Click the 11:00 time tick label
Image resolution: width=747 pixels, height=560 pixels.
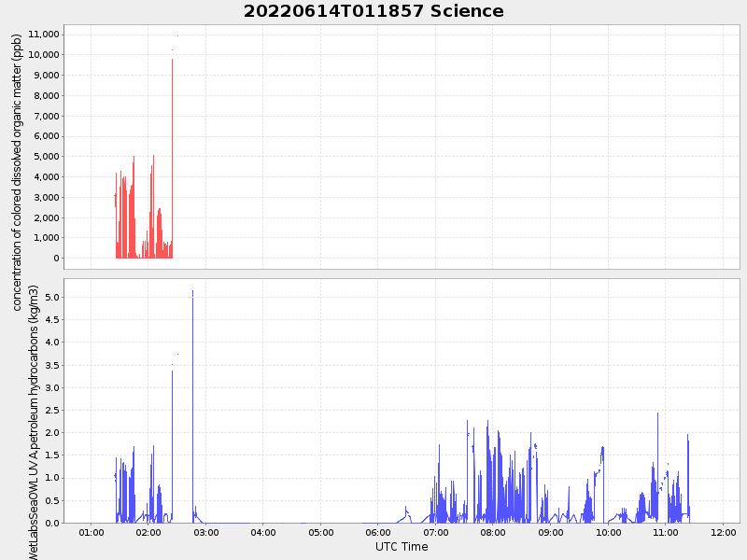666,532
